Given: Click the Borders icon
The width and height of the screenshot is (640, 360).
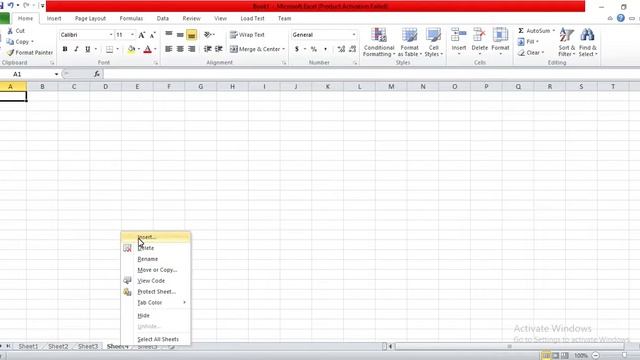Looking at the screenshot, I should [109, 49].
